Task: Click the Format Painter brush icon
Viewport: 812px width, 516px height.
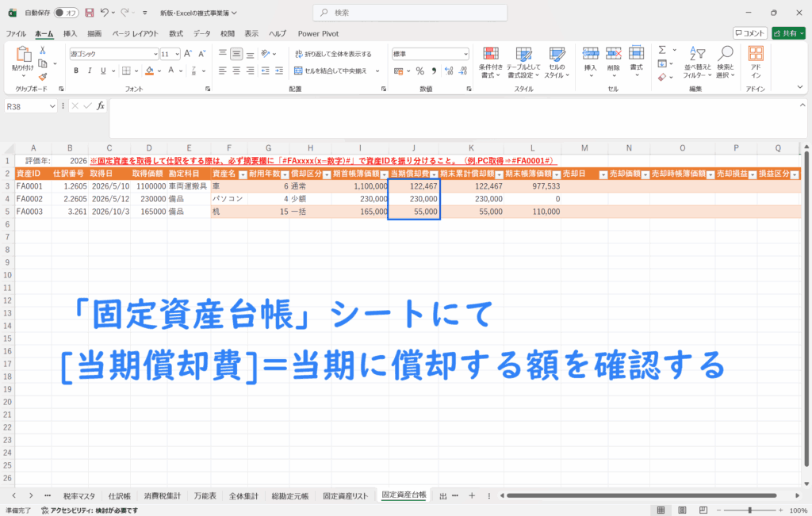Action: coord(43,75)
